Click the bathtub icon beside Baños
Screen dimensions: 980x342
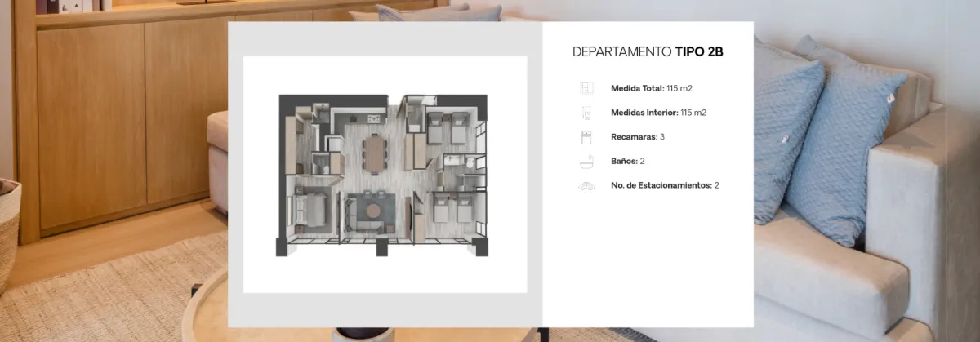click(586, 162)
